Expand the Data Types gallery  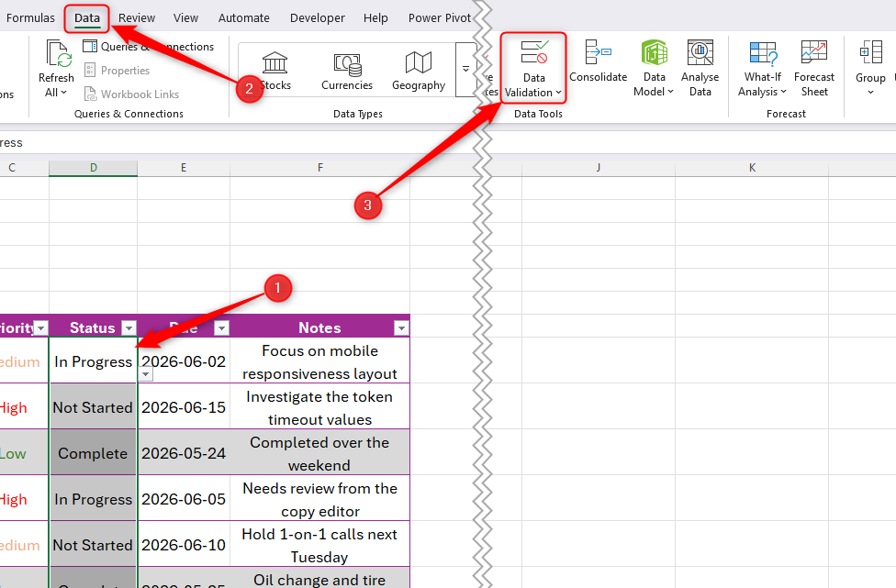465,69
